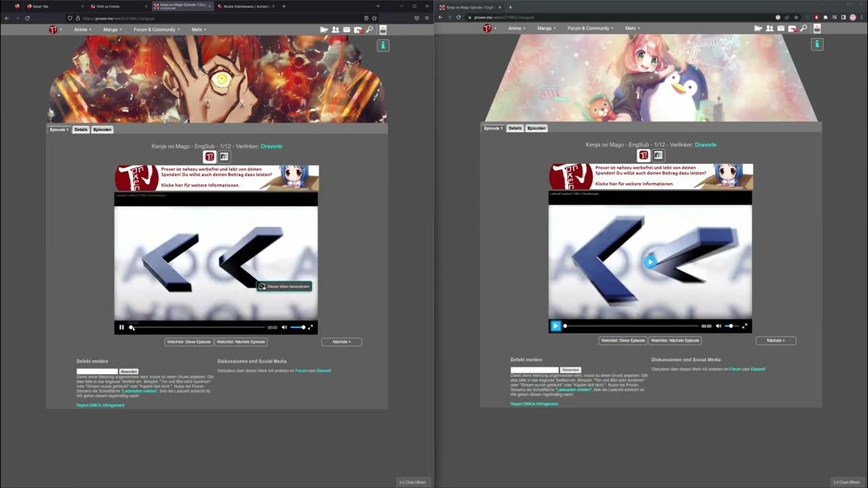
Task: Open the search magnifier in the right navbar
Action: (x=804, y=28)
